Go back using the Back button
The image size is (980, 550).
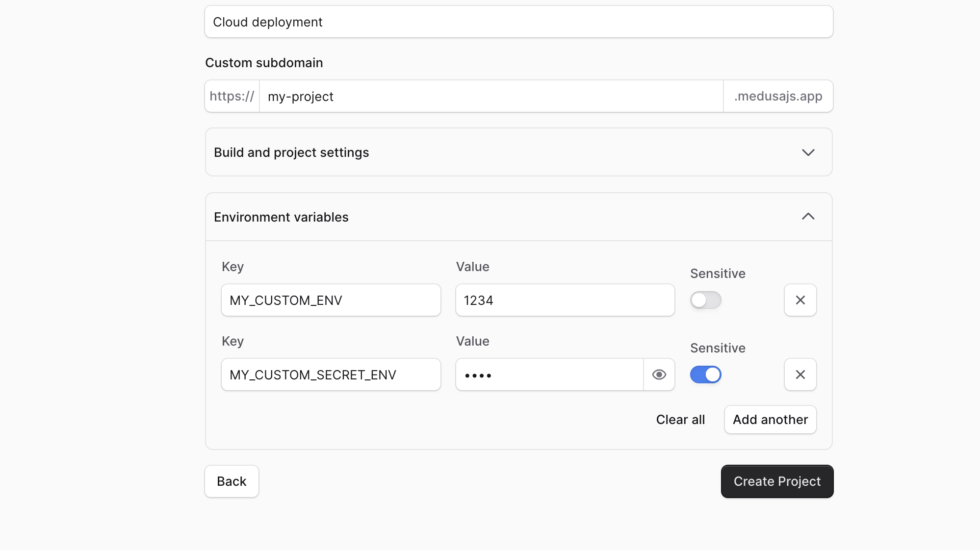click(x=231, y=481)
